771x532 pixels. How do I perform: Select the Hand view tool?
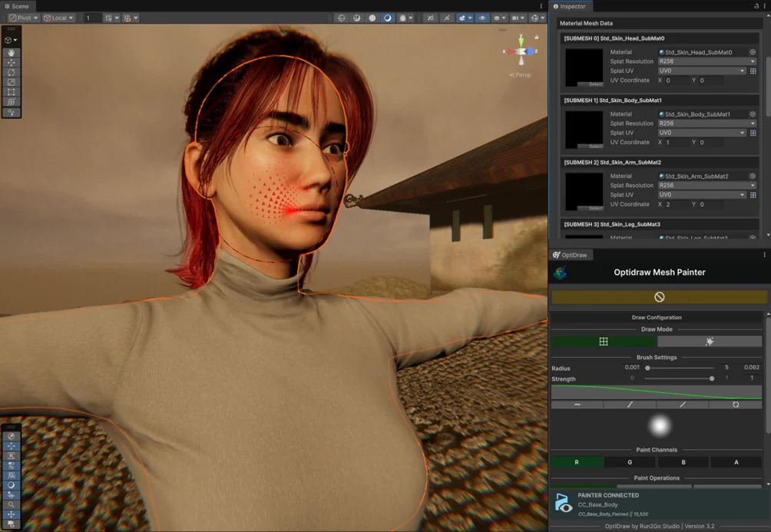pyautogui.click(x=11, y=53)
